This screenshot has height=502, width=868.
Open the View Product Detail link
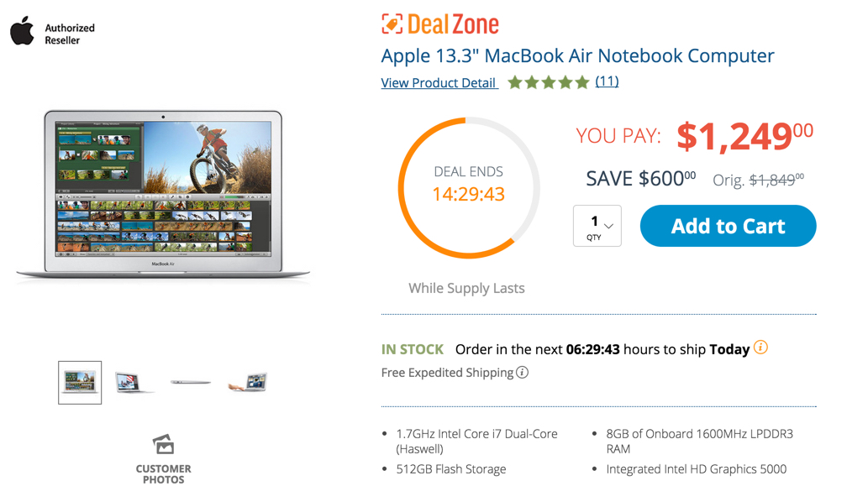point(439,82)
